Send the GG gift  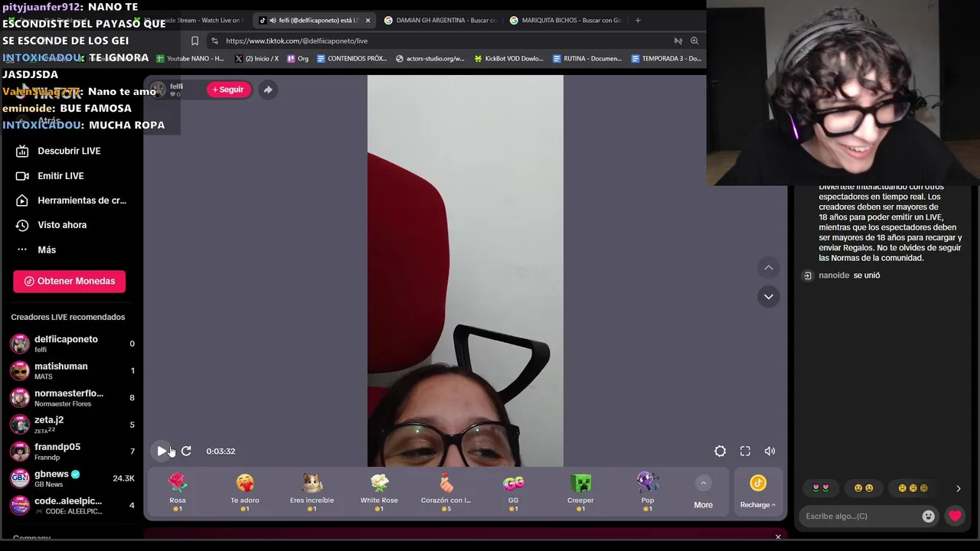[513, 493]
